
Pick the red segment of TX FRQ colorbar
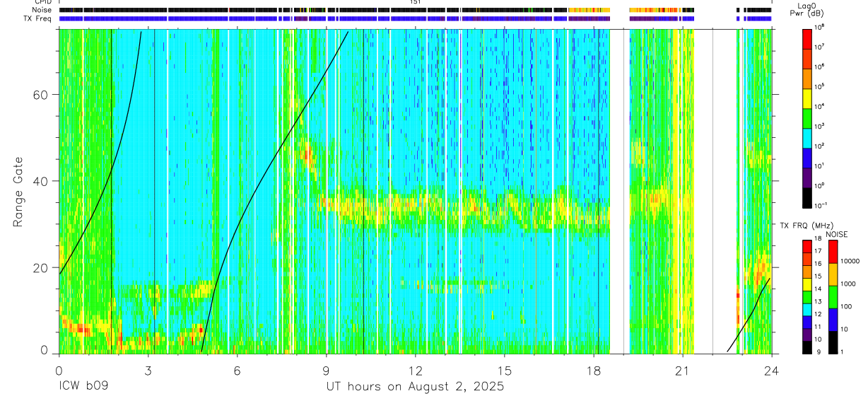pyautogui.click(x=807, y=247)
